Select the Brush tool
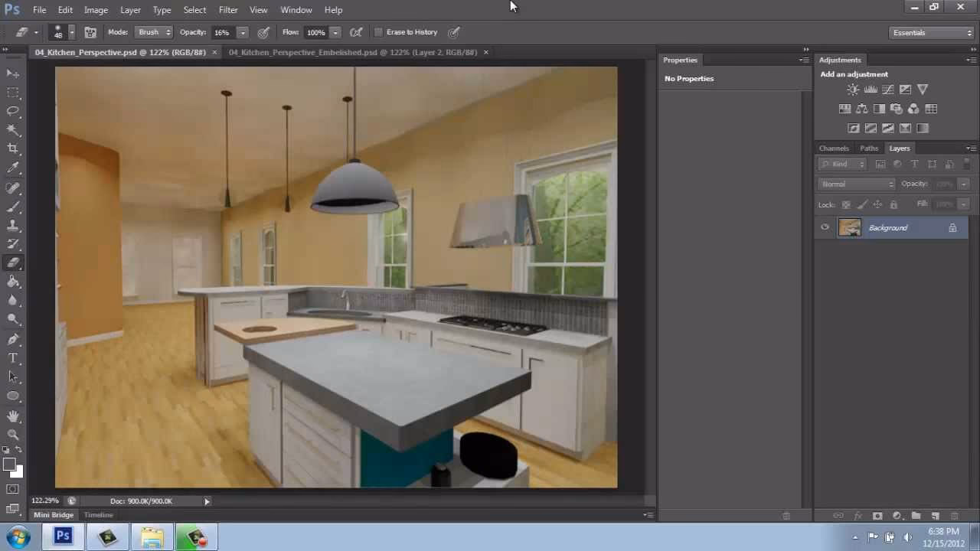The image size is (980, 551). point(13,205)
